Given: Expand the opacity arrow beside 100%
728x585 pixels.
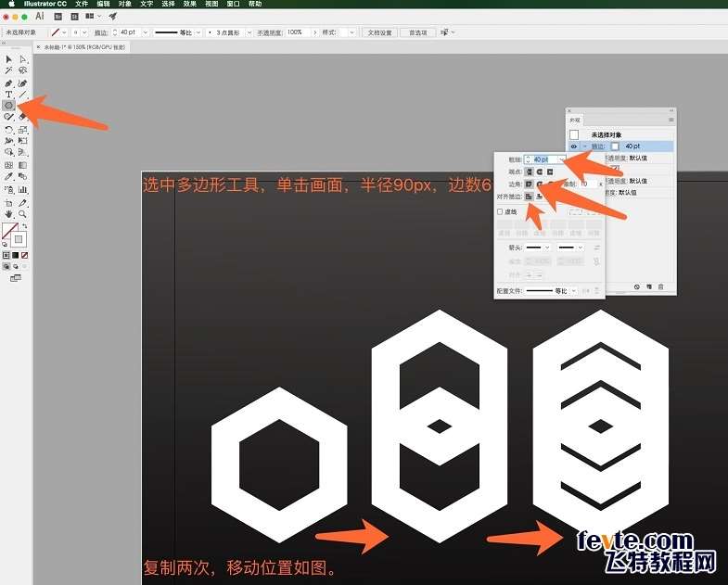Looking at the screenshot, I should pyautogui.click(x=314, y=32).
